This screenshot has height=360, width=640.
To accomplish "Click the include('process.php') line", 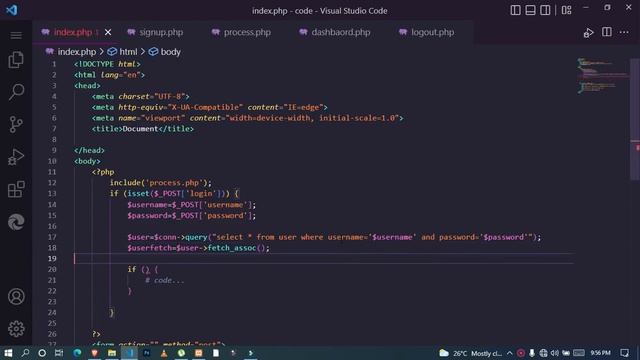I will click(x=161, y=183).
